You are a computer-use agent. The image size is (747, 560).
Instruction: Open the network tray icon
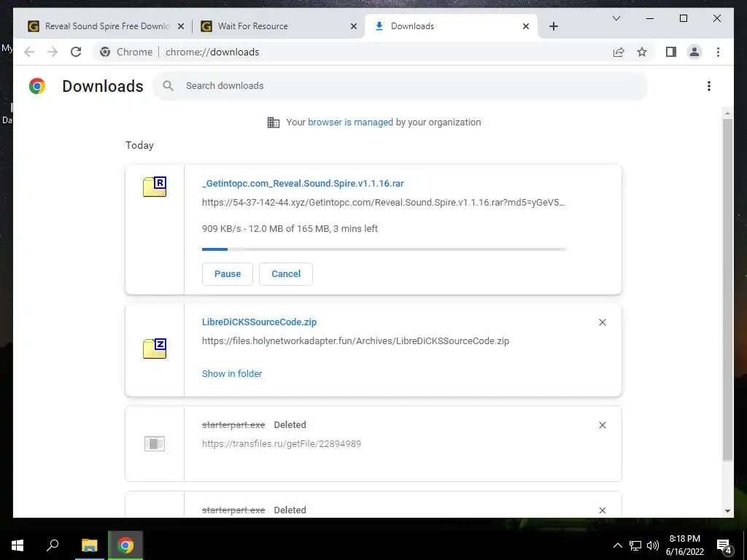click(635, 545)
